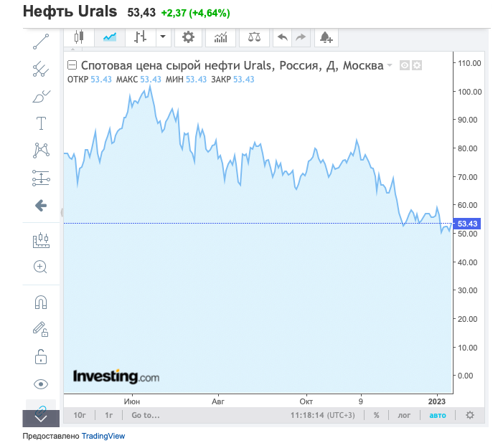Select the pitchfork drawing tool
Screen dimensions: 498x448
click(x=41, y=69)
